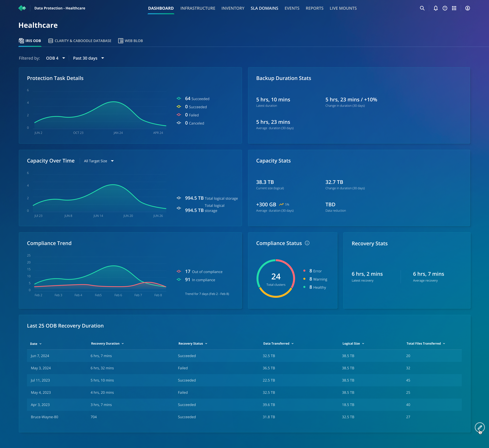Sort by the Data Transferred column
Image resolution: width=489 pixels, height=448 pixels.
[x=278, y=343]
